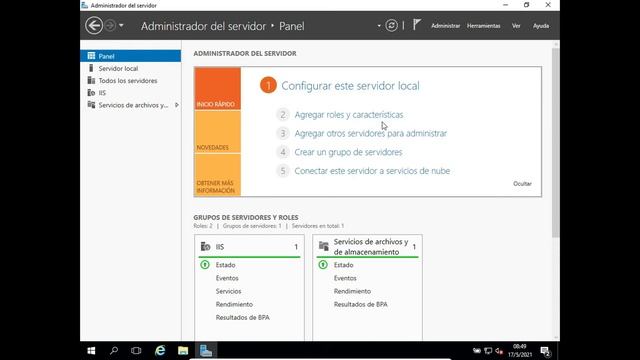Click the file services tile icon
The image size is (640, 360).
(x=324, y=246)
